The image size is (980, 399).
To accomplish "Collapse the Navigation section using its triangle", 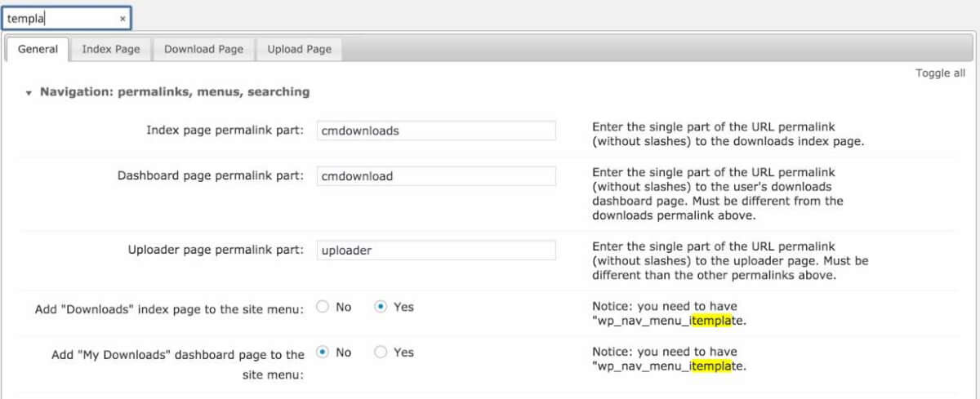I will [29, 93].
